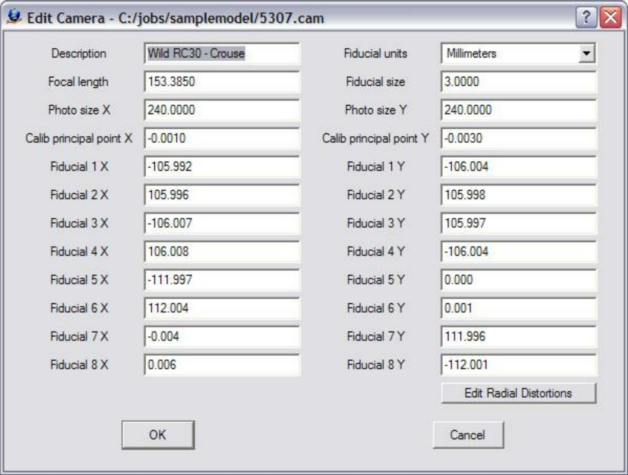This screenshot has width=628, height=475.
Task: Edit the Fiducial 7 Y value
Action: coord(517,337)
